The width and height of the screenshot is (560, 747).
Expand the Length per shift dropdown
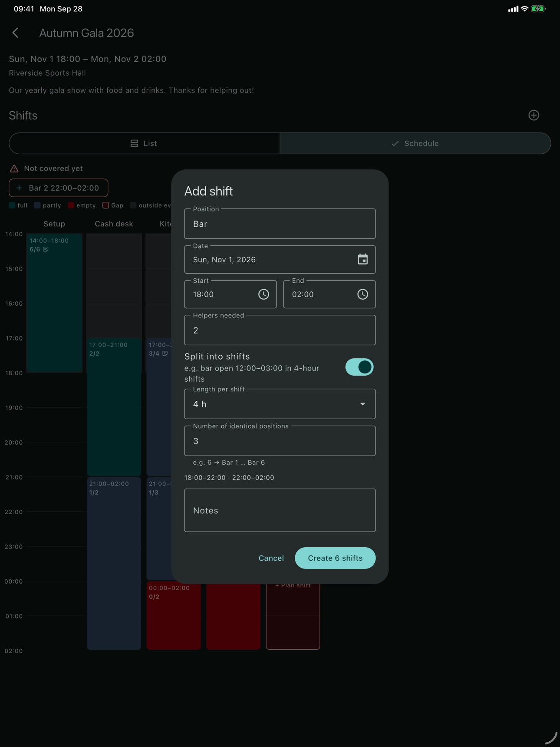pos(280,404)
